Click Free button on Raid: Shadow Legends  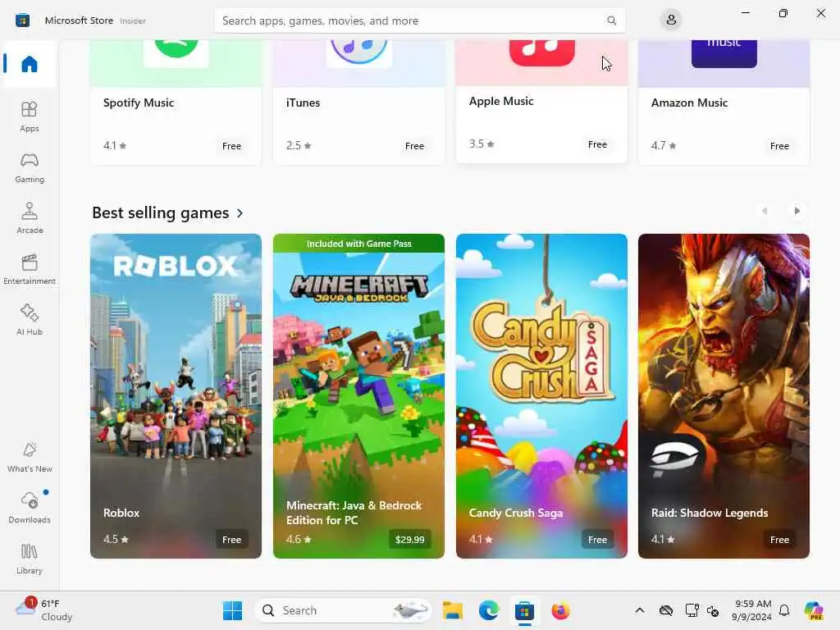779,540
